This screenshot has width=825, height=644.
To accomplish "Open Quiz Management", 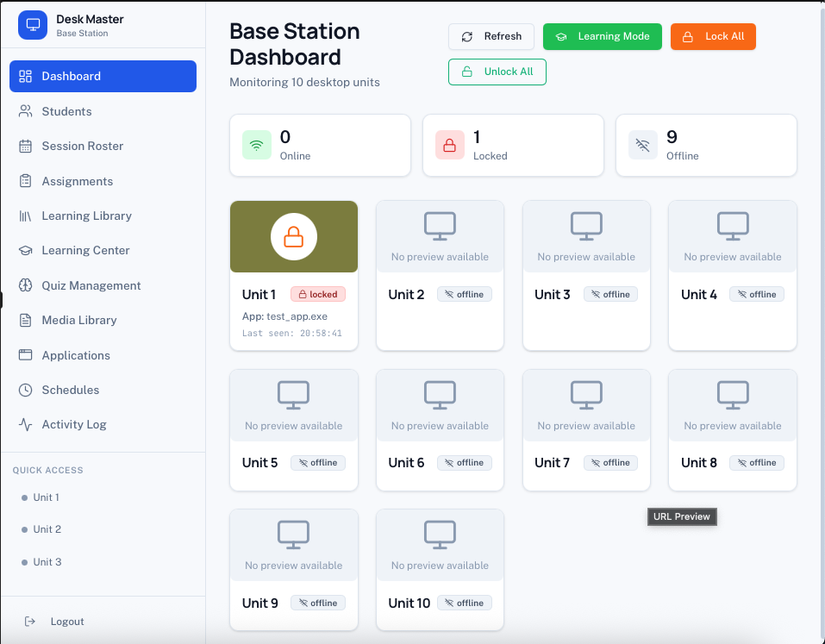I will tap(103, 285).
